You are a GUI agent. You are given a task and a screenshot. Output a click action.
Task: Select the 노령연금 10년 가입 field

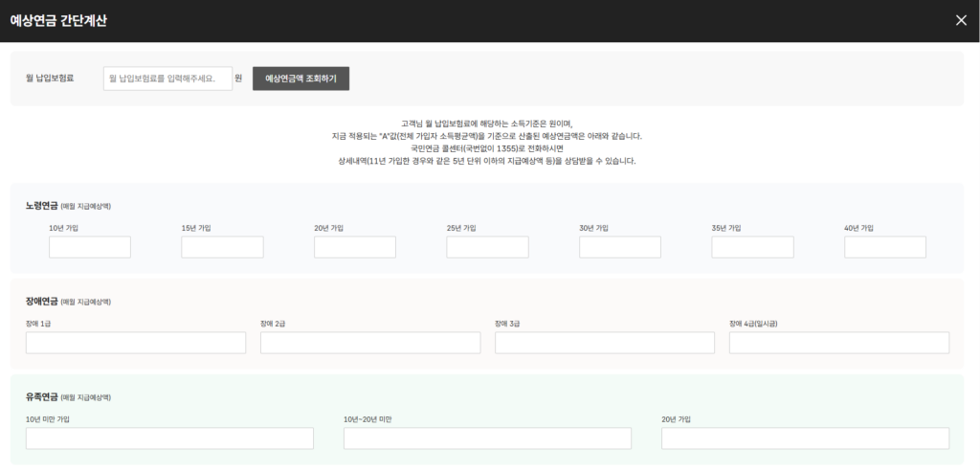tap(90, 247)
